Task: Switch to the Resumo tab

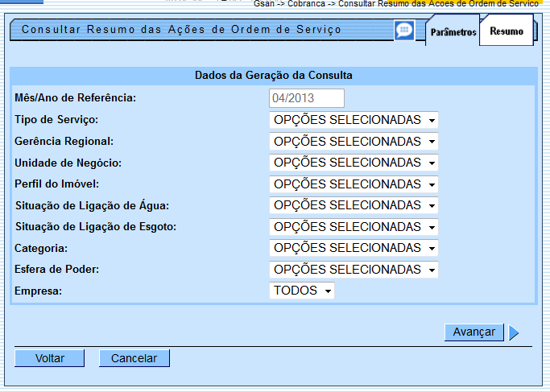Action: [x=507, y=32]
